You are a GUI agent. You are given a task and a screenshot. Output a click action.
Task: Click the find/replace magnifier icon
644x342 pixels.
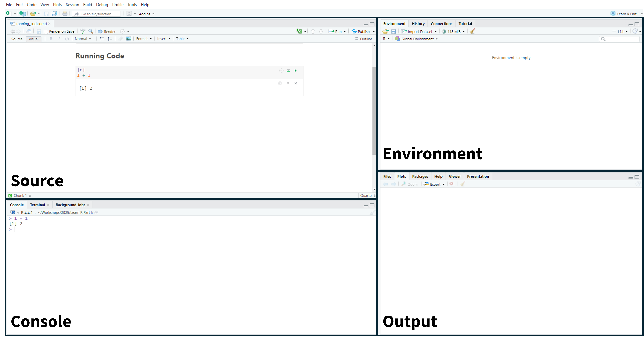(x=91, y=31)
